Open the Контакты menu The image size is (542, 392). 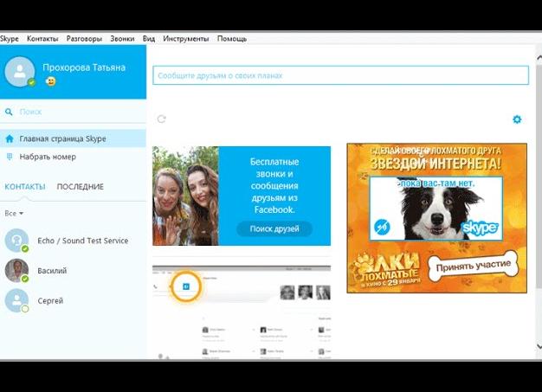pyautogui.click(x=42, y=39)
